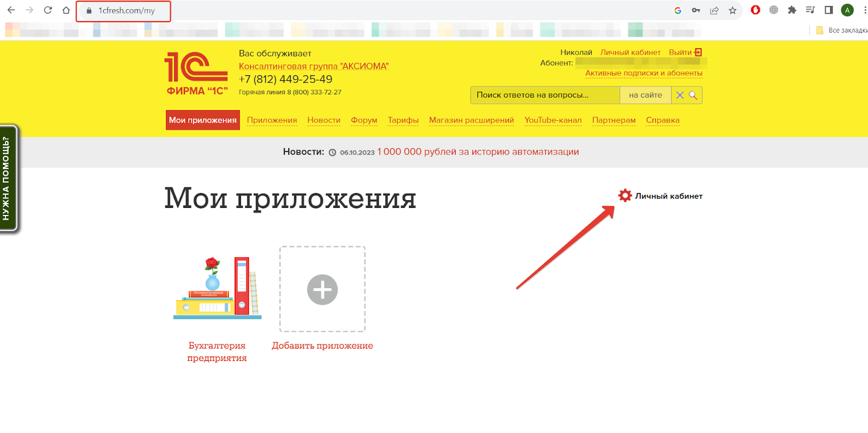Open Активные подписки и абоненты link

tap(643, 73)
